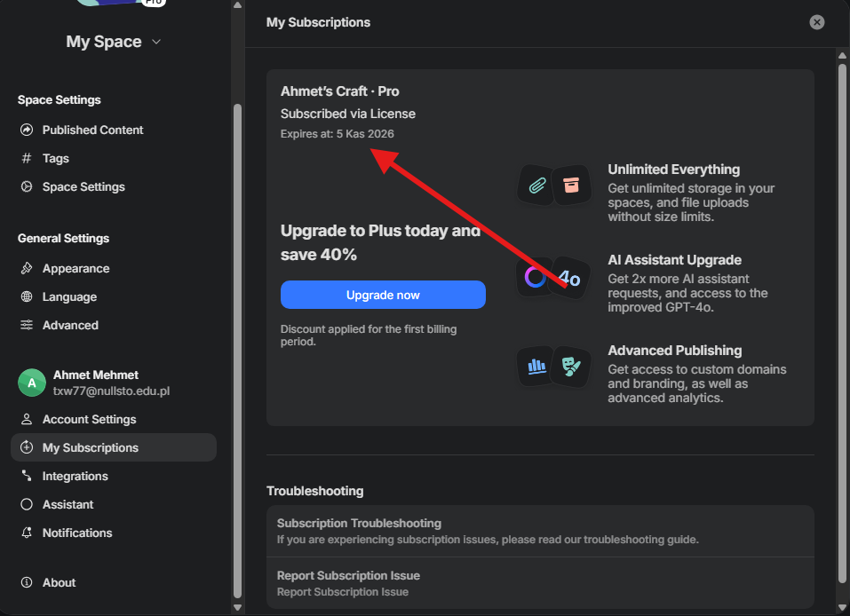The image size is (850, 616).
Task: Open the Subscription Troubleshooting guide
Action: pos(540,531)
